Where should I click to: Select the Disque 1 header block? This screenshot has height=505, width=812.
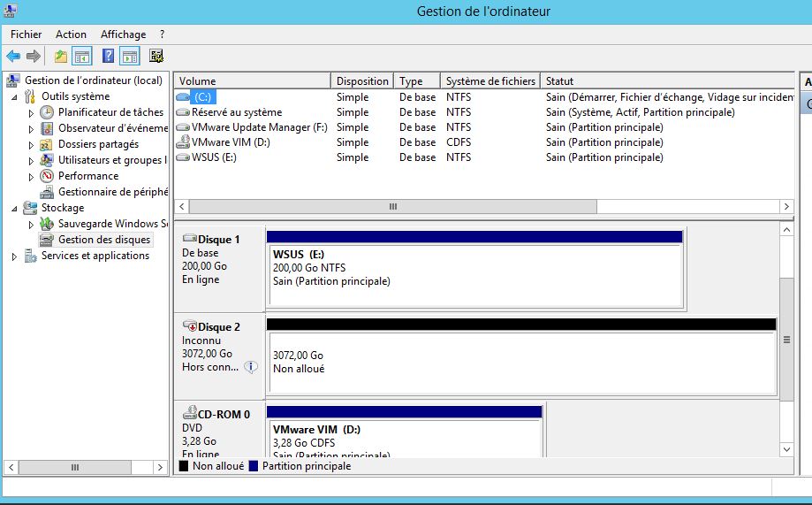click(x=220, y=268)
